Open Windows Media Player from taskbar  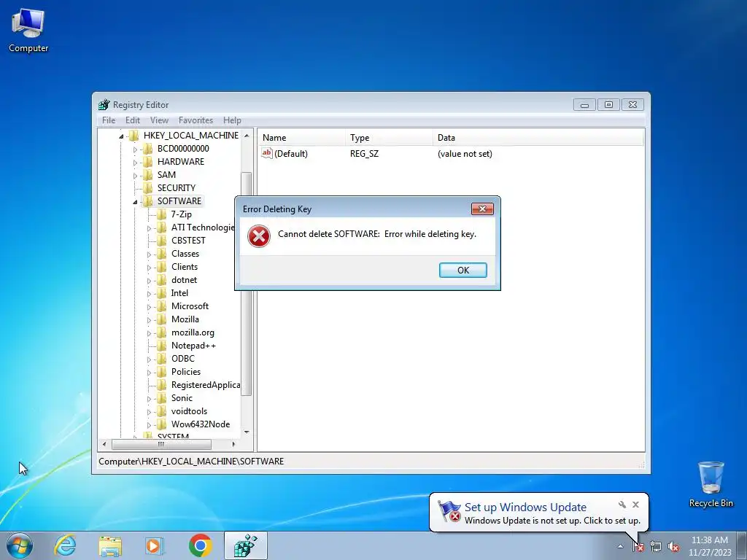point(155,545)
